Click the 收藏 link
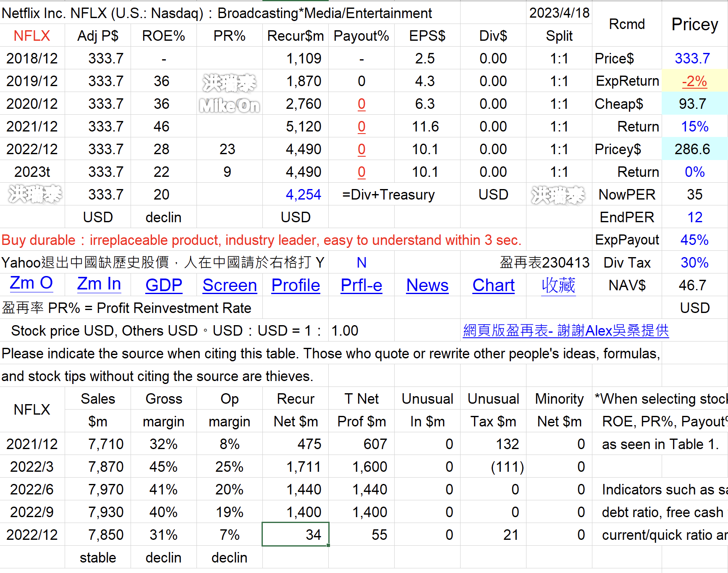This screenshot has height=573, width=728. [x=558, y=285]
